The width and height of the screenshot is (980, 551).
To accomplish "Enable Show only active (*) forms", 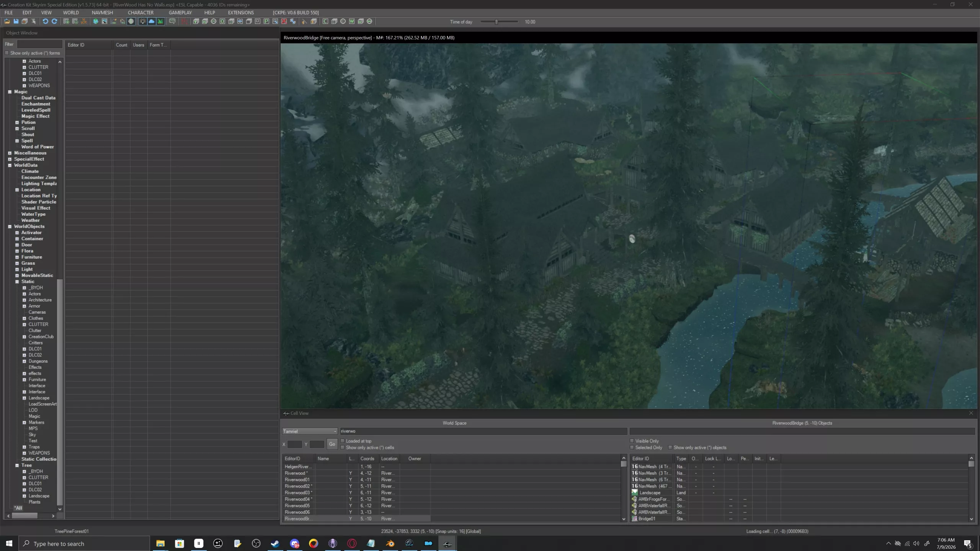I will [7, 53].
